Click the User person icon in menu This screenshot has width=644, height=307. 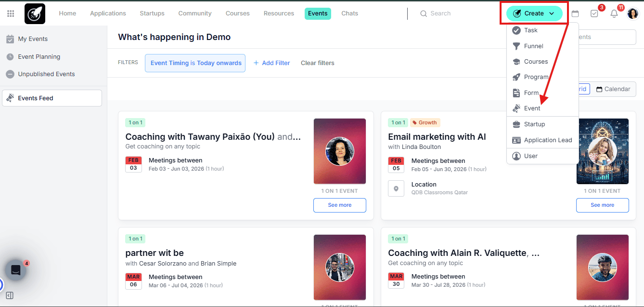516,156
